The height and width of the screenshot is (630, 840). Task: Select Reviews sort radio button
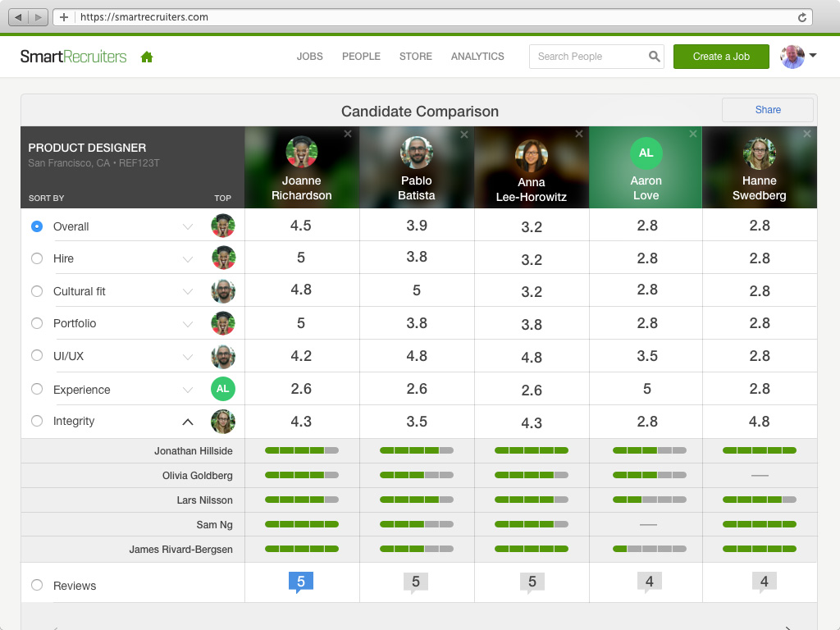point(37,584)
